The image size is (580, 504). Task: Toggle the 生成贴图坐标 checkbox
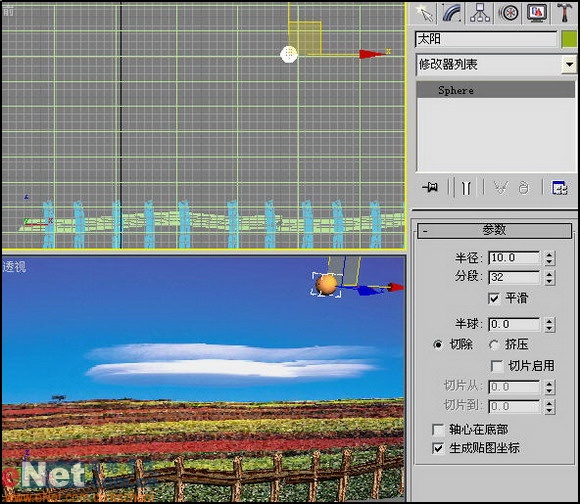[x=438, y=449]
